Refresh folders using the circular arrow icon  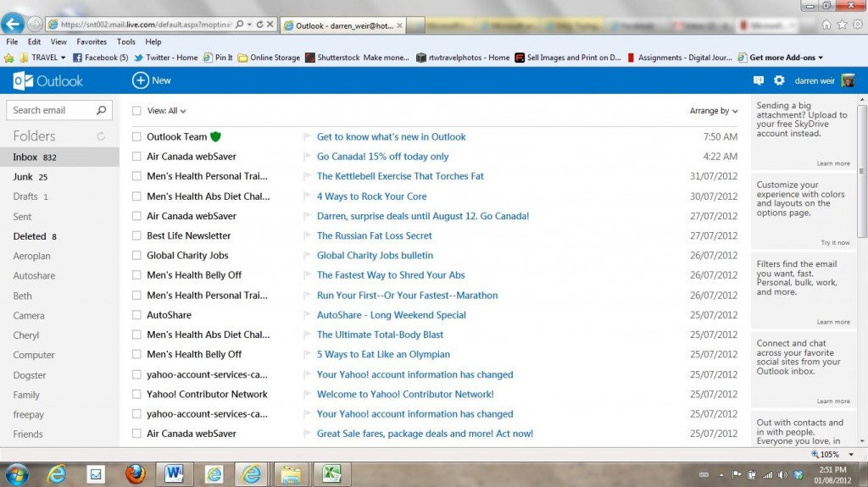point(101,136)
